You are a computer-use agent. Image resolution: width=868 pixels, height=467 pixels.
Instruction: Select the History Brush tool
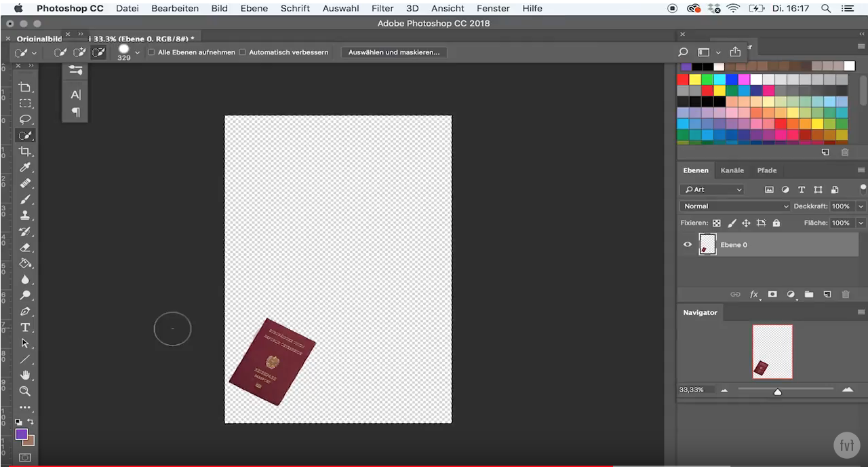pyautogui.click(x=25, y=231)
